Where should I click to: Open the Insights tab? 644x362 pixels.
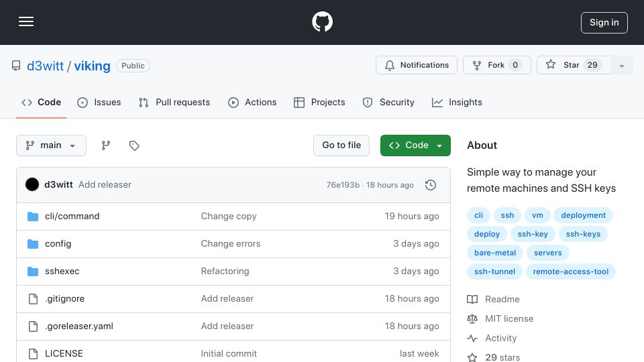click(457, 102)
